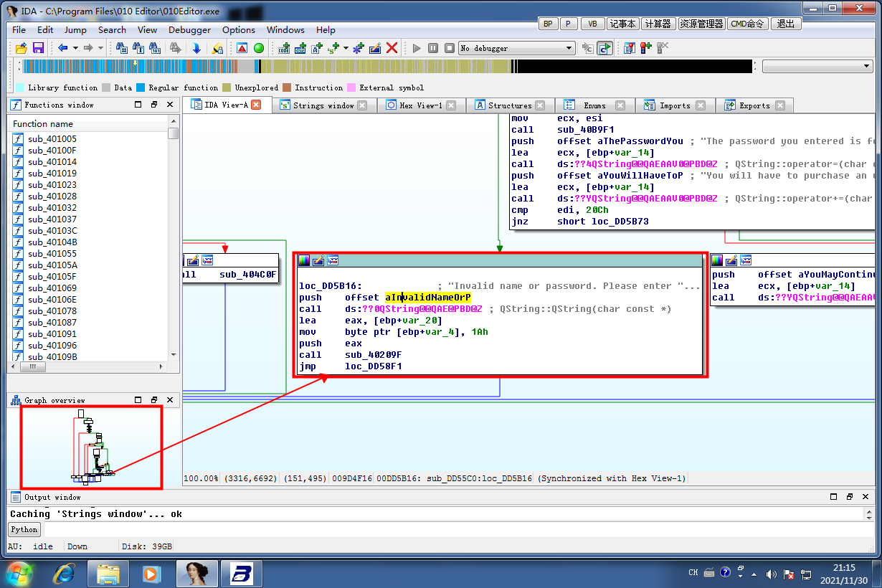Open the Debugger menu
Image resolution: width=882 pixels, height=588 pixels.
(x=189, y=29)
